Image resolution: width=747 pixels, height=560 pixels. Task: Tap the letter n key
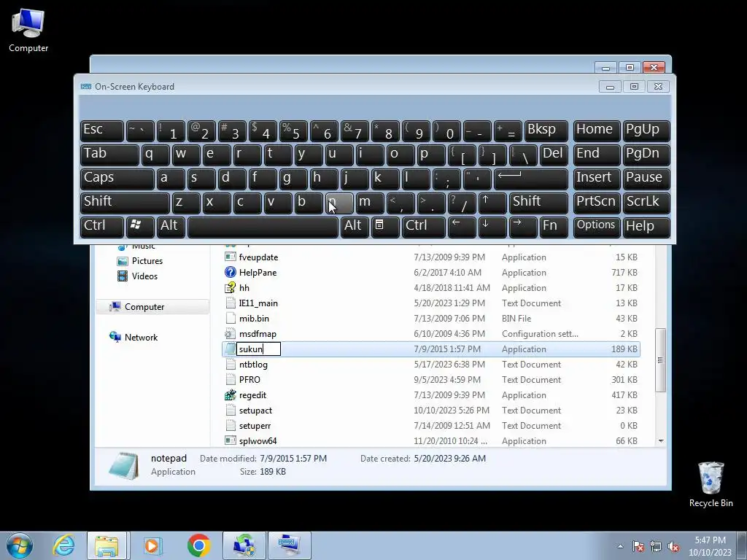339,203
